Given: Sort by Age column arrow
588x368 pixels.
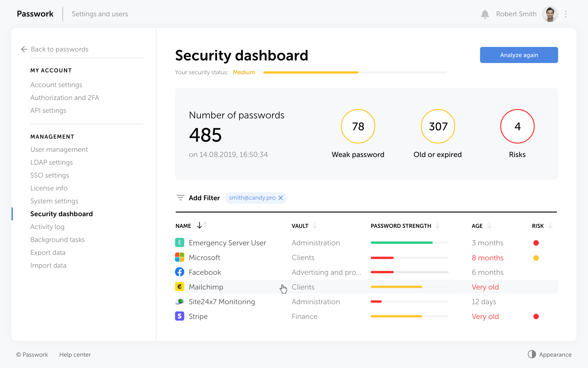Looking at the screenshot, I should 489,226.
